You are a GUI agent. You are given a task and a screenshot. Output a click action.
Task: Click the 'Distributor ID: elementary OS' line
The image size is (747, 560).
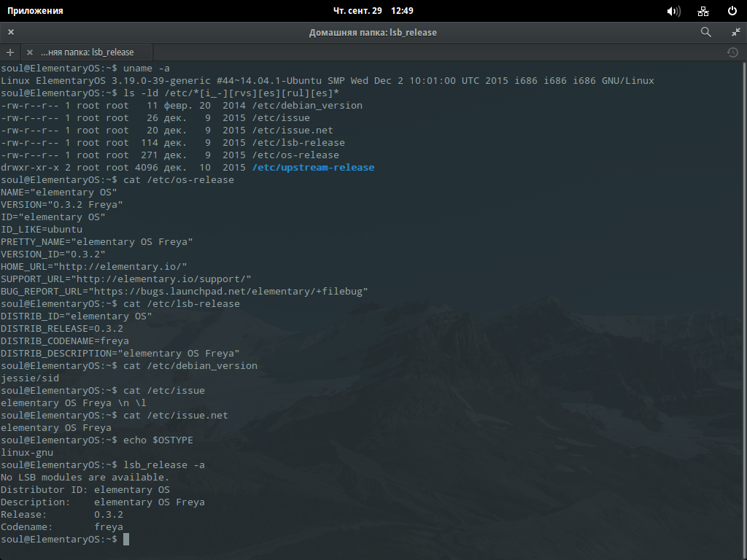[x=85, y=489]
